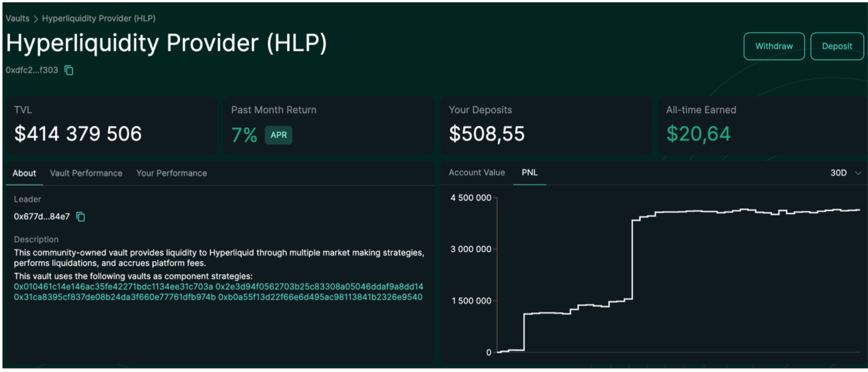Click the All-time Earned $20,64 value

(698, 134)
